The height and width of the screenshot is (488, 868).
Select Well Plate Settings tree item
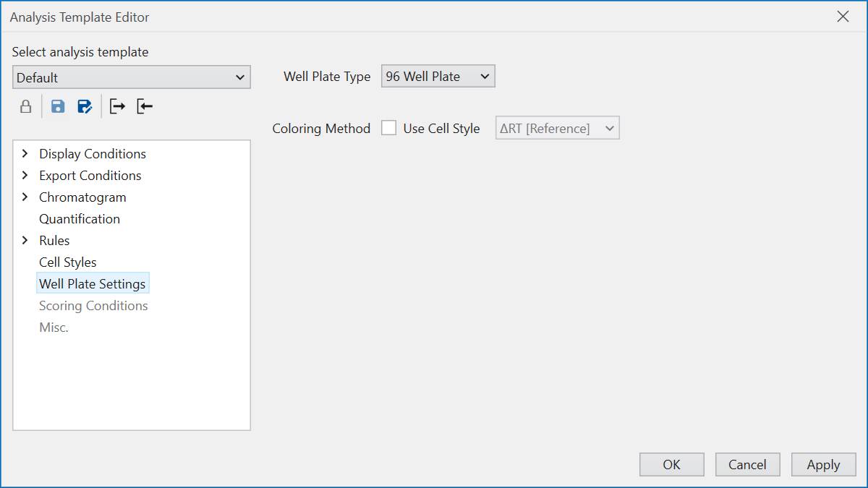click(93, 284)
